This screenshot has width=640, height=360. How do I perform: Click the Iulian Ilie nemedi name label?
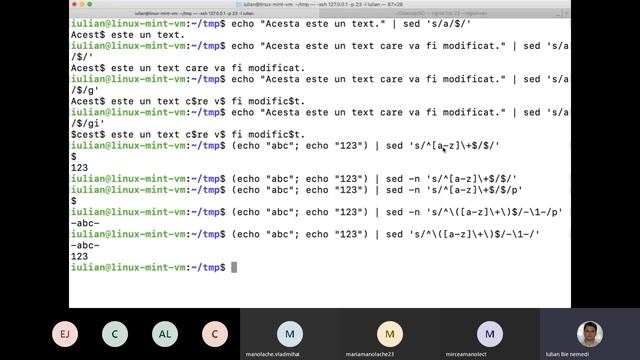pyautogui.click(x=567, y=354)
